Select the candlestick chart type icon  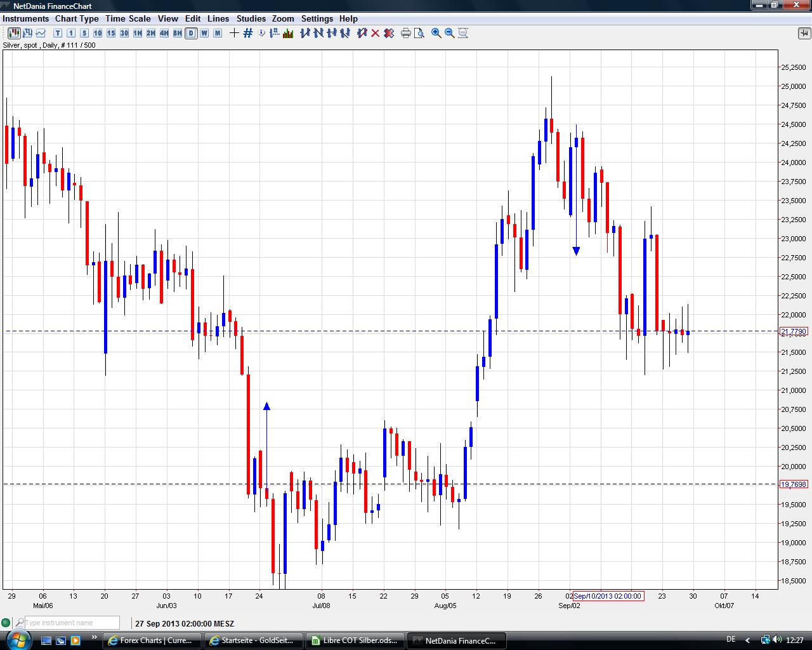[13, 33]
